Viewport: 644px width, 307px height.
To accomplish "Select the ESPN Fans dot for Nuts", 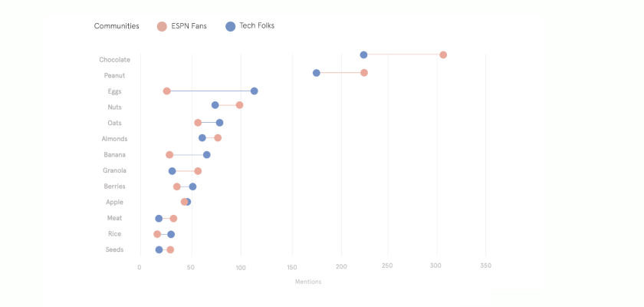I will click(x=240, y=105).
